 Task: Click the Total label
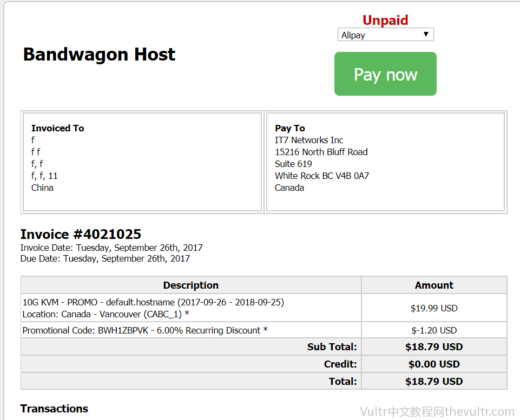(343, 381)
